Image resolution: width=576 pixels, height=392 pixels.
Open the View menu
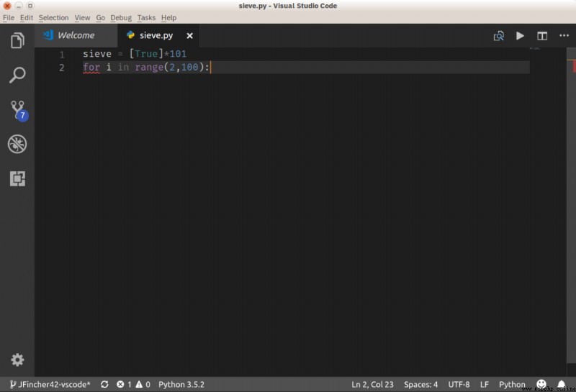coord(82,17)
